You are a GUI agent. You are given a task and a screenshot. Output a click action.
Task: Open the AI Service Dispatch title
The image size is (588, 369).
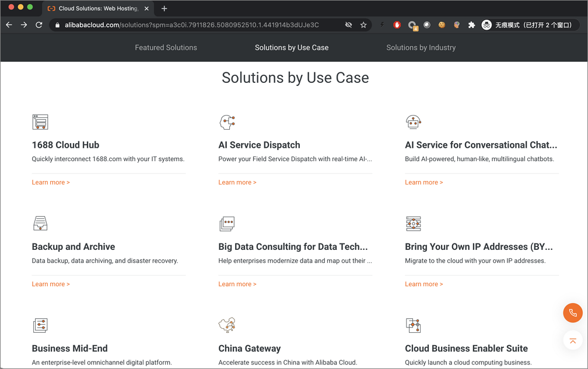259,145
